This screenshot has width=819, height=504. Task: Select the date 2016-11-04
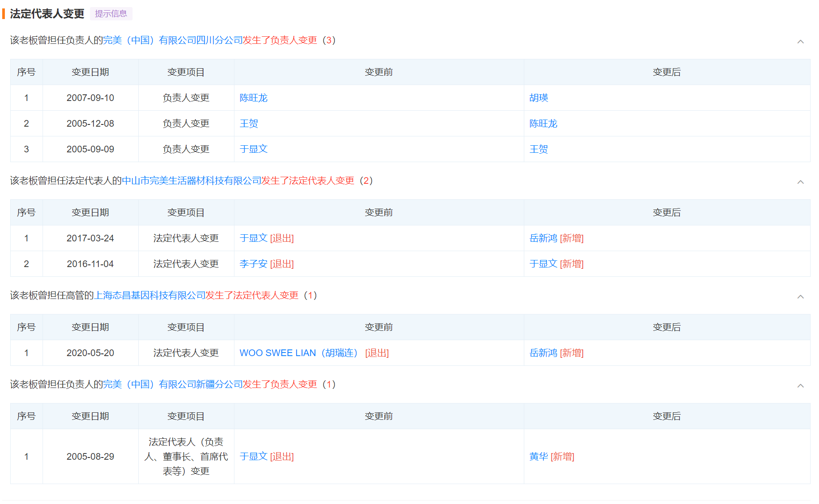(x=90, y=264)
